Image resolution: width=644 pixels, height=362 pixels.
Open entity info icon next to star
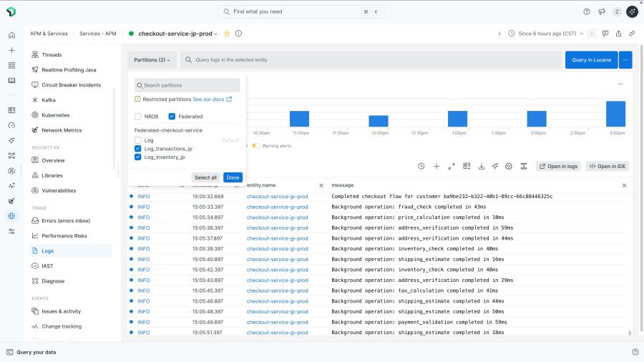(238, 34)
